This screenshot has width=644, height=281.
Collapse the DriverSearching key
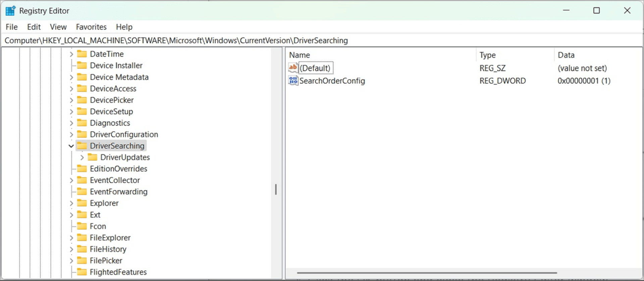coord(71,146)
